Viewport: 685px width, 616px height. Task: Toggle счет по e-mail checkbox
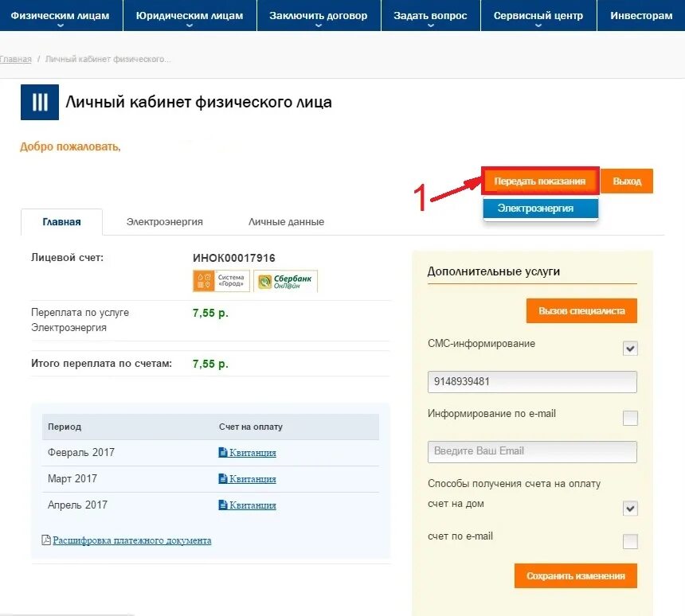(x=630, y=541)
